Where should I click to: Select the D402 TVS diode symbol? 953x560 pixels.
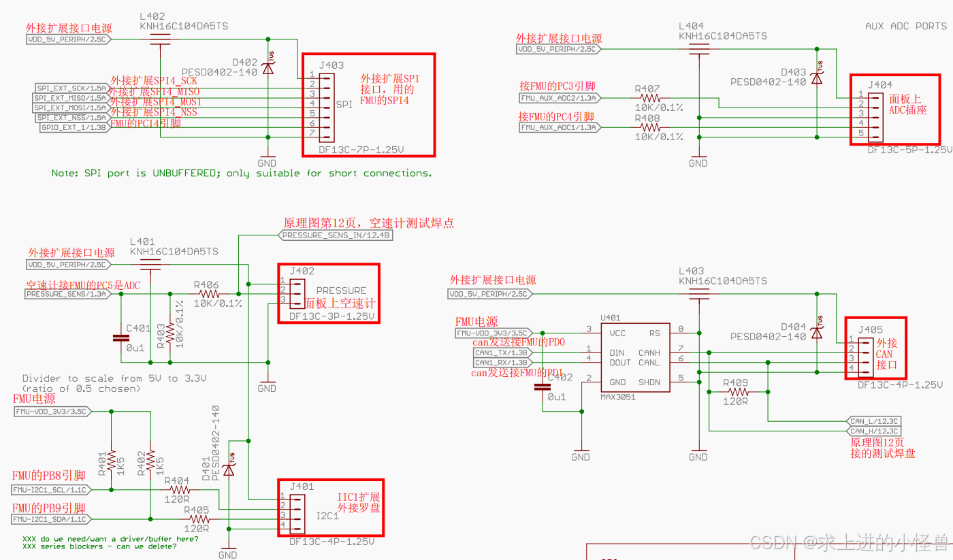click(268, 68)
